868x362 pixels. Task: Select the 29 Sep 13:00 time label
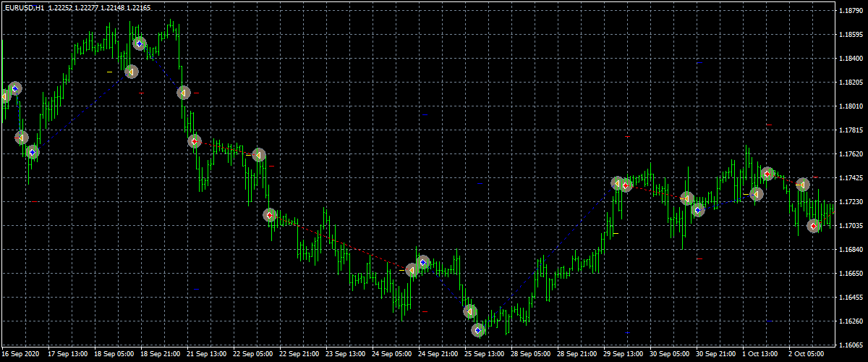[x=623, y=355]
